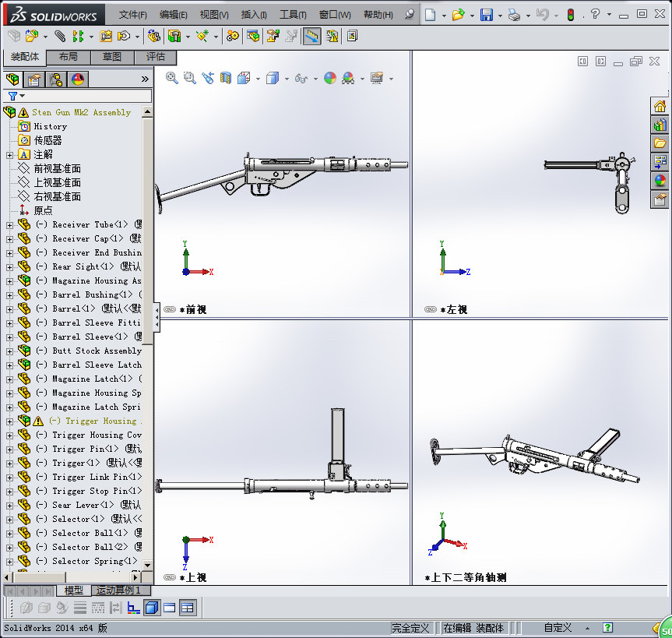672x638 pixels.
Task: Click SolidWorks Resources home icon in task pane
Action: (x=660, y=106)
